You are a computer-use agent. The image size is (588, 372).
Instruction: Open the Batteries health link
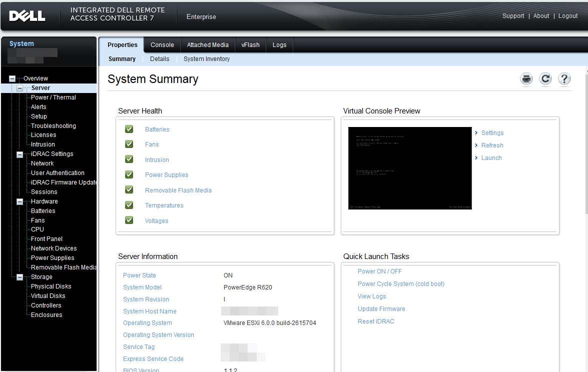[x=157, y=129]
